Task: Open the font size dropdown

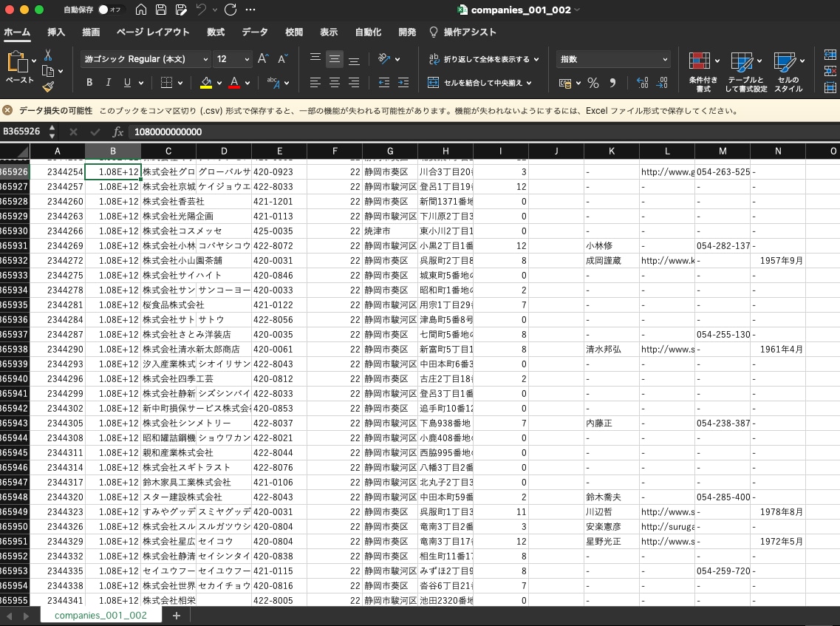Action: coord(247,59)
